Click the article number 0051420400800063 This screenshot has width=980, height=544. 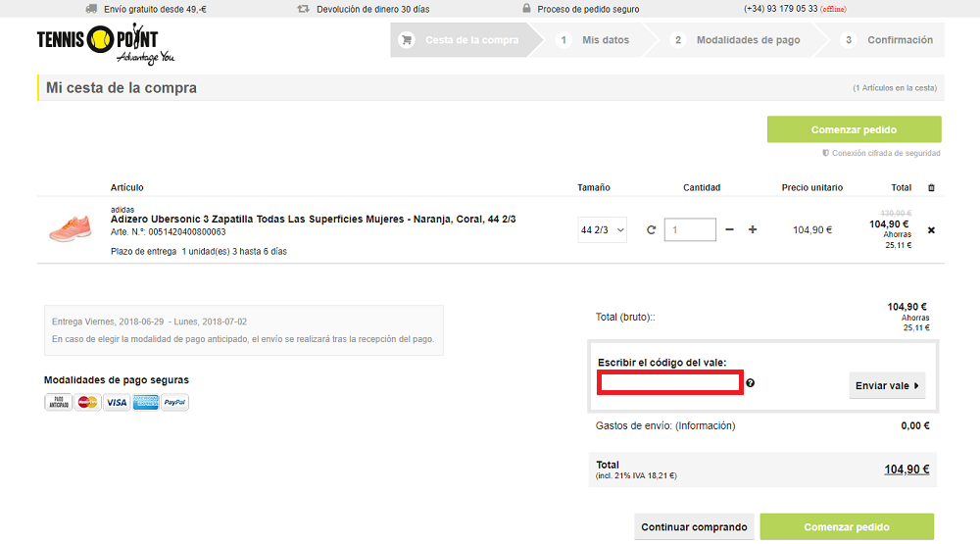(x=187, y=232)
